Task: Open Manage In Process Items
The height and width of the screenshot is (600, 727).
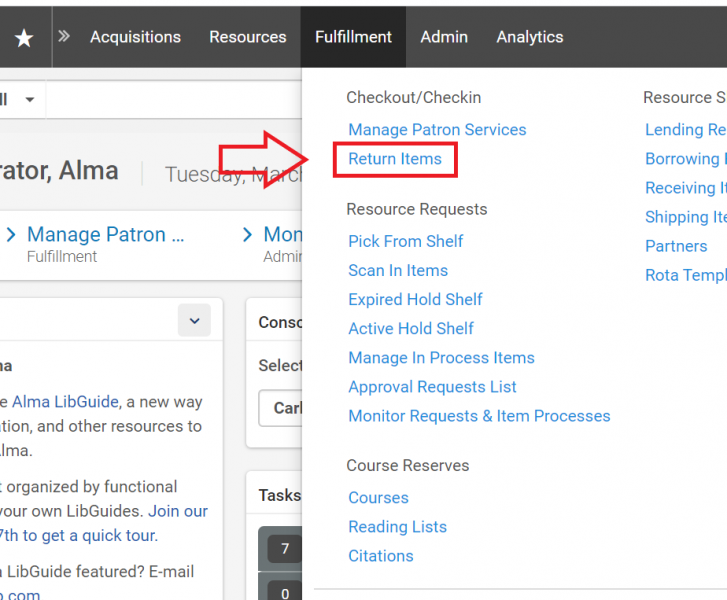Action: pos(441,358)
